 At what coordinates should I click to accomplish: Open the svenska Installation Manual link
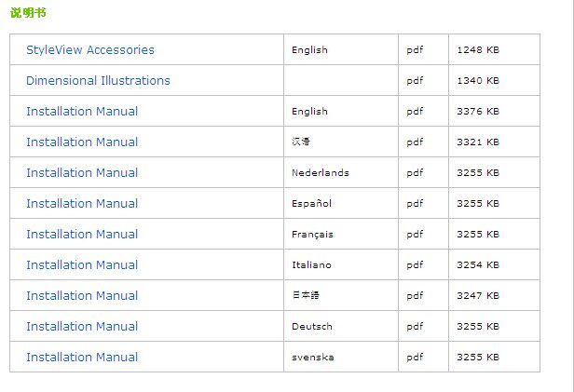pyautogui.click(x=82, y=358)
